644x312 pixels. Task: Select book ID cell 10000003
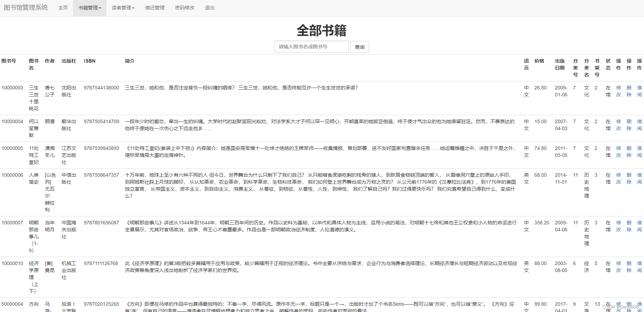pos(12,88)
